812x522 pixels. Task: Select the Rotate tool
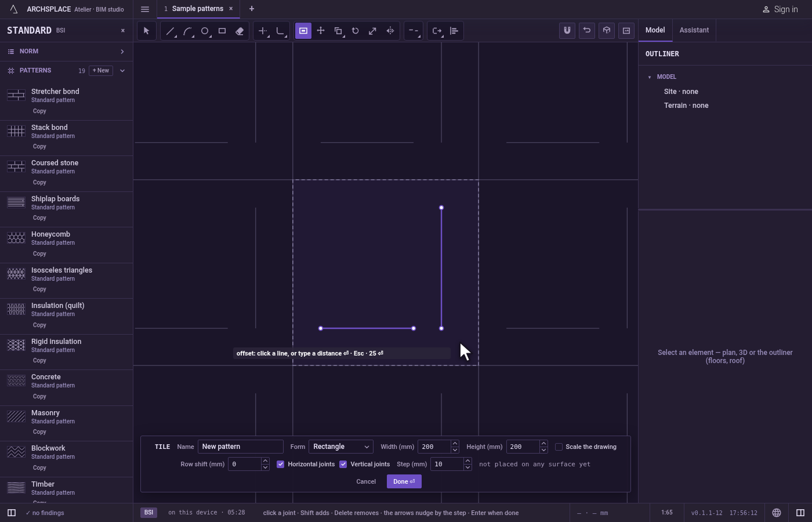tap(356, 31)
